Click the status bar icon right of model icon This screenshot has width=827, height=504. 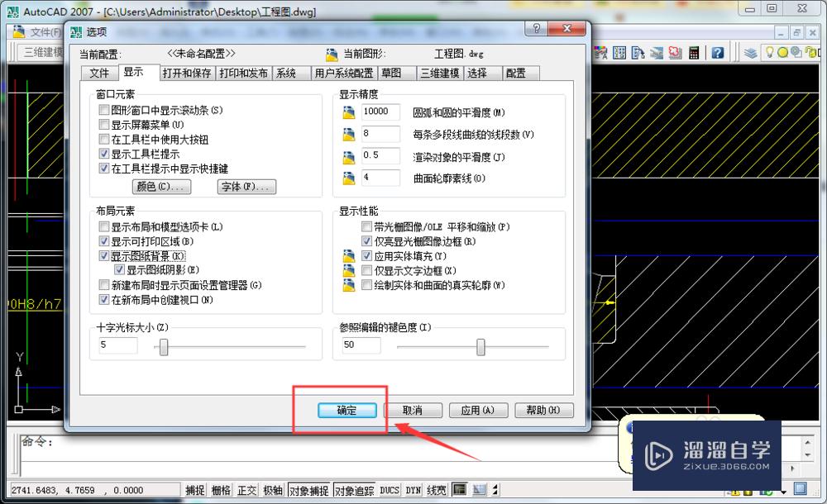point(479,490)
